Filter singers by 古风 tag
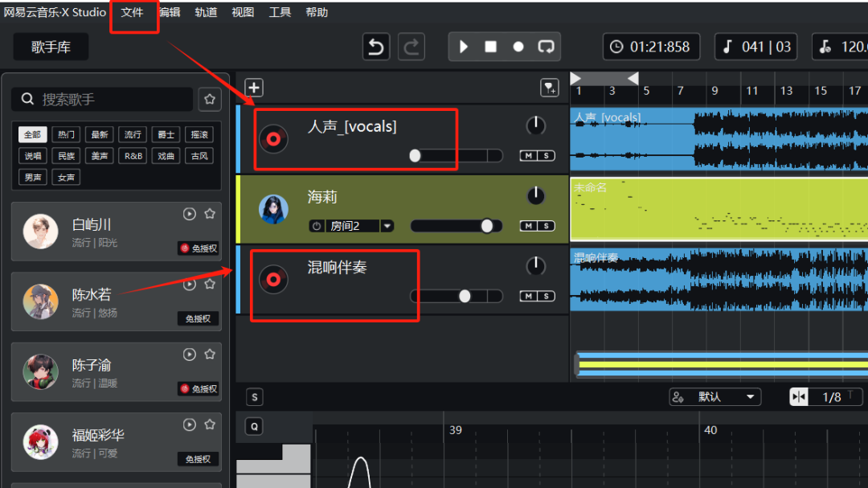The image size is (868, 488). pos(199,156)
